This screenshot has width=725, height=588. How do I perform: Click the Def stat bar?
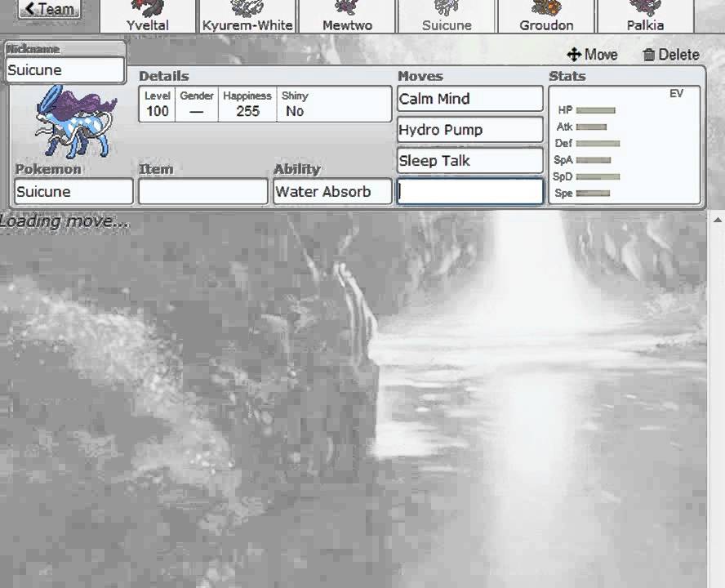(x=598, y=144)
